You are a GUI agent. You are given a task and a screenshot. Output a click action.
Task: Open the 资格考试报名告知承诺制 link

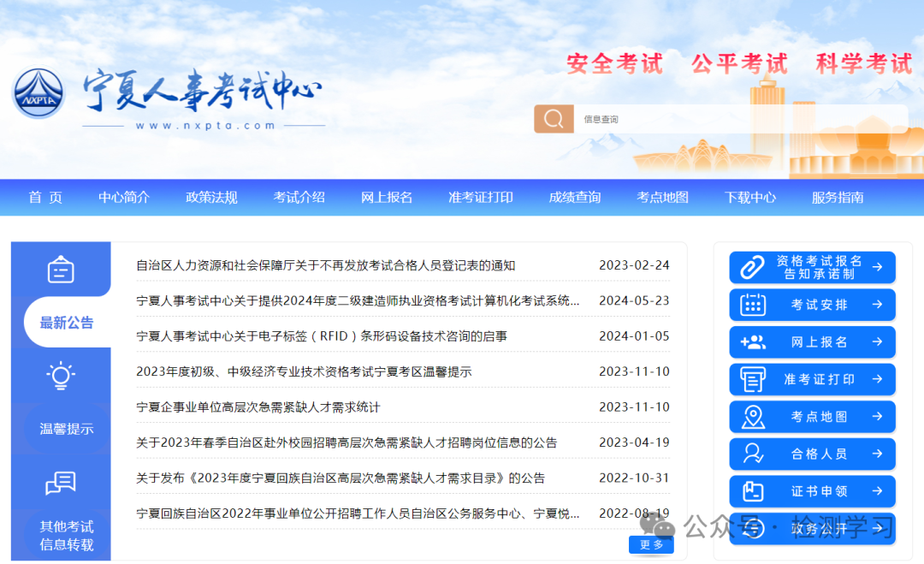[811, 266]
